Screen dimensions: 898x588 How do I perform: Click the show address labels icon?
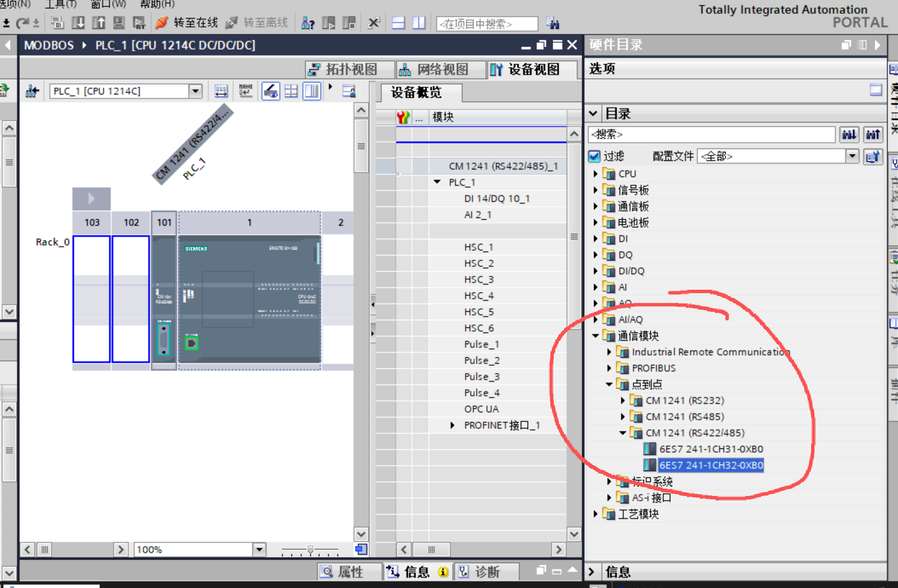tap(221, 91)
